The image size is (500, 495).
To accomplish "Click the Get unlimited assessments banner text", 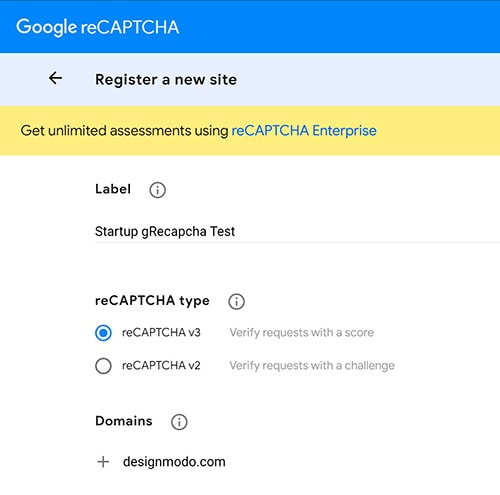I will point(124,131).
